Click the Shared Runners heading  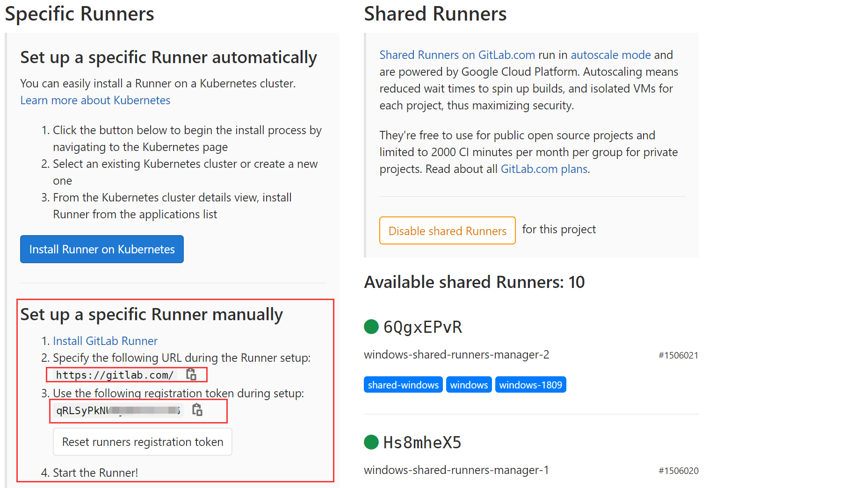pos(435,14)
